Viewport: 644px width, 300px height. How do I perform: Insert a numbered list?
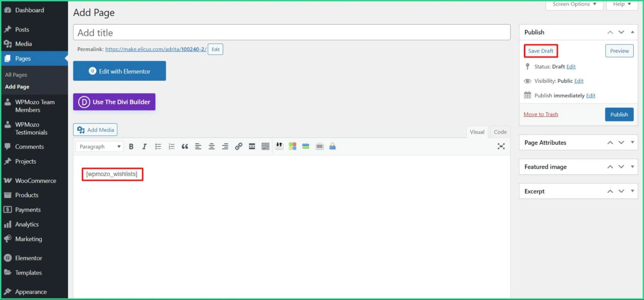(x=171, y=146)
